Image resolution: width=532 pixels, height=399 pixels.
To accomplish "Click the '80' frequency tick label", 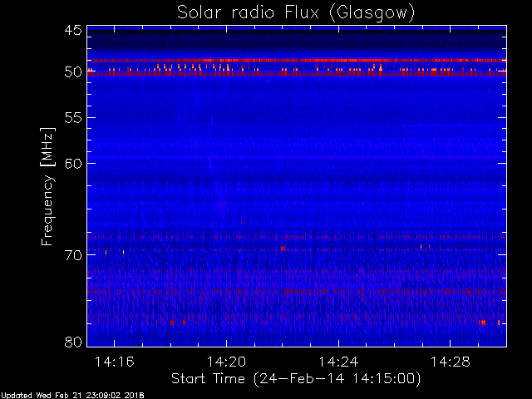I will point(73,342).
